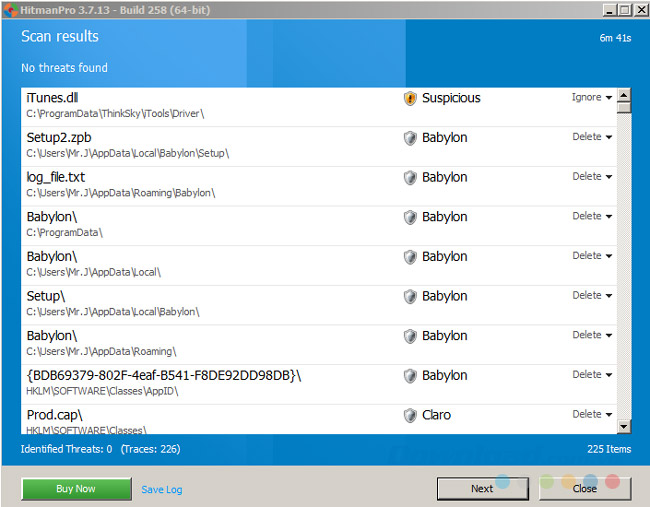The width and height of the screenshot is (650, 507).
Task: Click the scrollbar up arrow in results list
Action: [x=624, y=97]
